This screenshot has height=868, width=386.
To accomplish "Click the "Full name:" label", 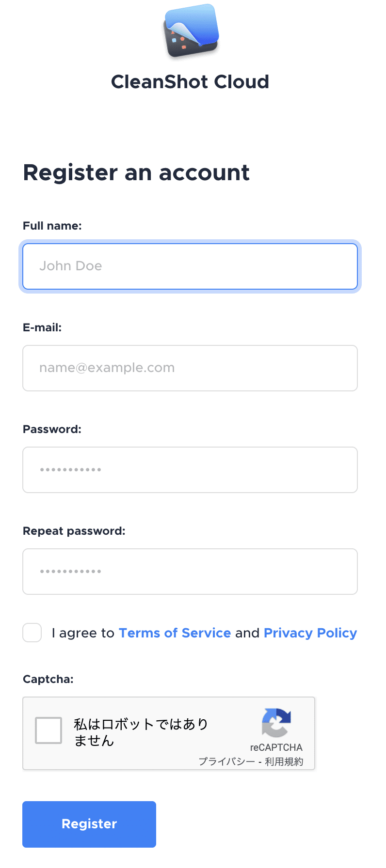I will click(x=52, y=226).
